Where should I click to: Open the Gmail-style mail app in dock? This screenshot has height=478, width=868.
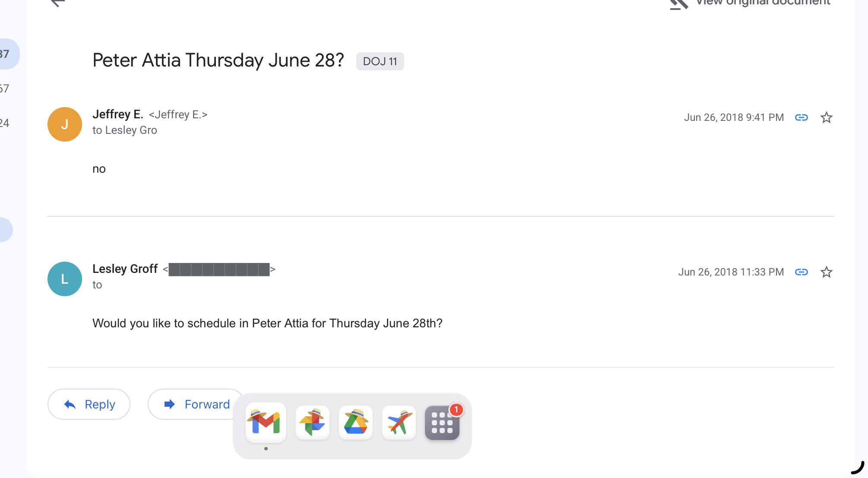point(266,423)
